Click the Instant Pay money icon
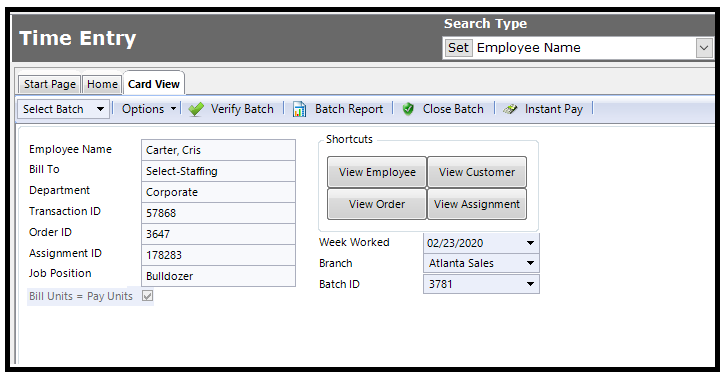727x373 pixels. click(510, 109)
